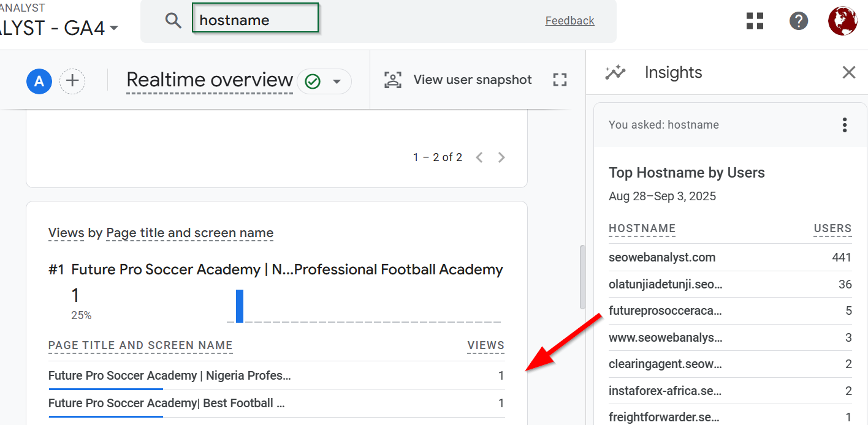The image size is (868, 425).
Task: Click the search magnifier icon
Action: (173, 21)
